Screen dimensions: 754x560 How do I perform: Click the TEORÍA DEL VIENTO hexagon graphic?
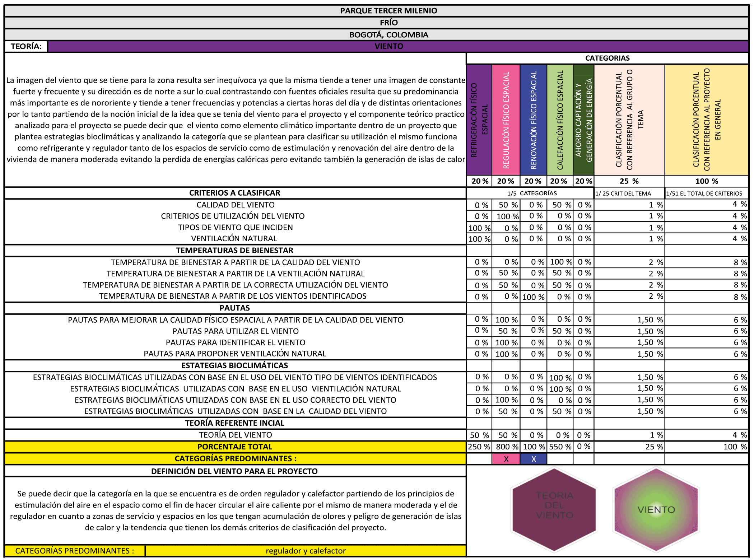(554, 510)
